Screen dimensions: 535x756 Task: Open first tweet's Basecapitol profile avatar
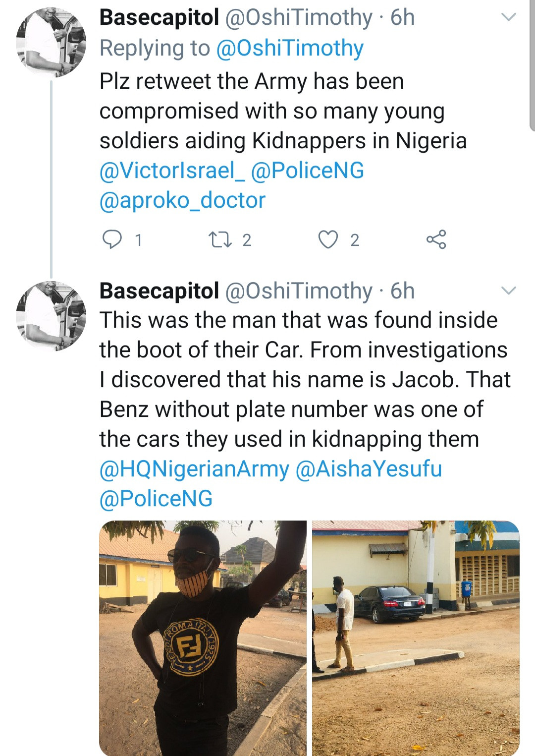51,43
